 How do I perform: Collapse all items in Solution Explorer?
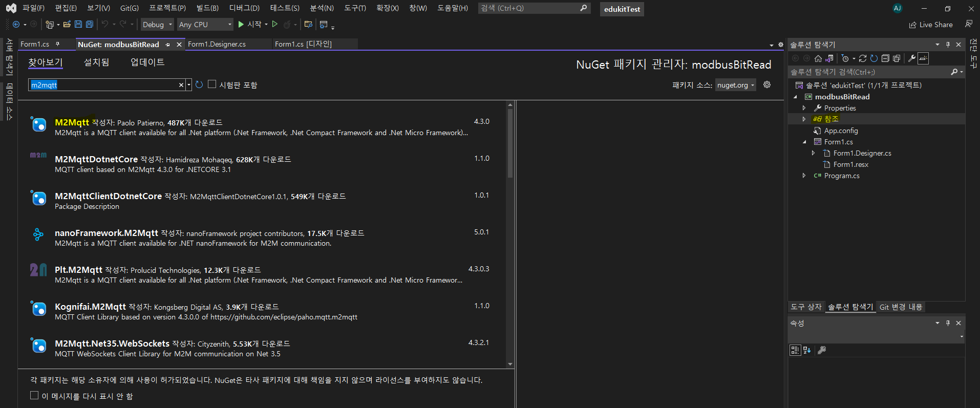(885, 58)
